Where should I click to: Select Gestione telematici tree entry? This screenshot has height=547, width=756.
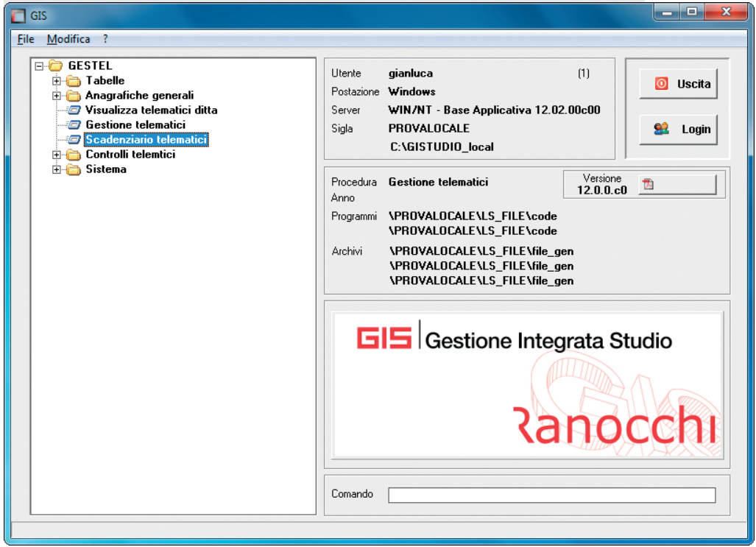pyautogui.click(x=135, y=125)
